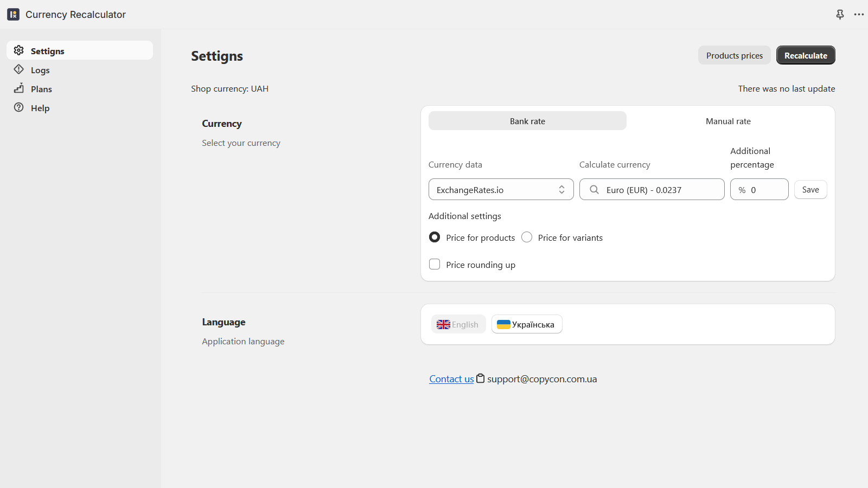This screenshot has height=488, width=868.
Task: Click the 'Currency data' label
Action: point(455,164)
